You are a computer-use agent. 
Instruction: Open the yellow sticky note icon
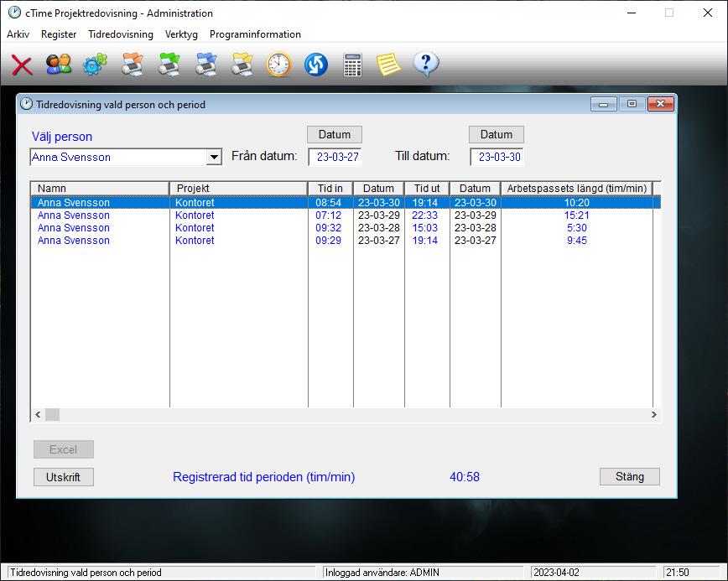[388, 64]
